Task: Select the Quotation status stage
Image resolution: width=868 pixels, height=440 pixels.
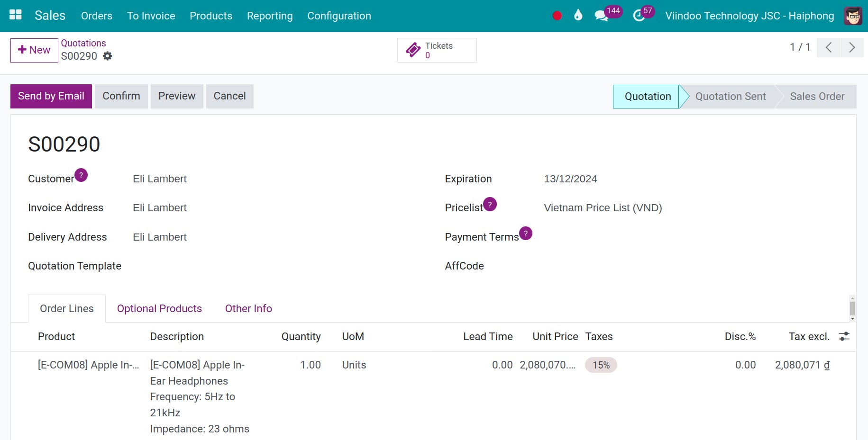Action: tap(648, 97)
